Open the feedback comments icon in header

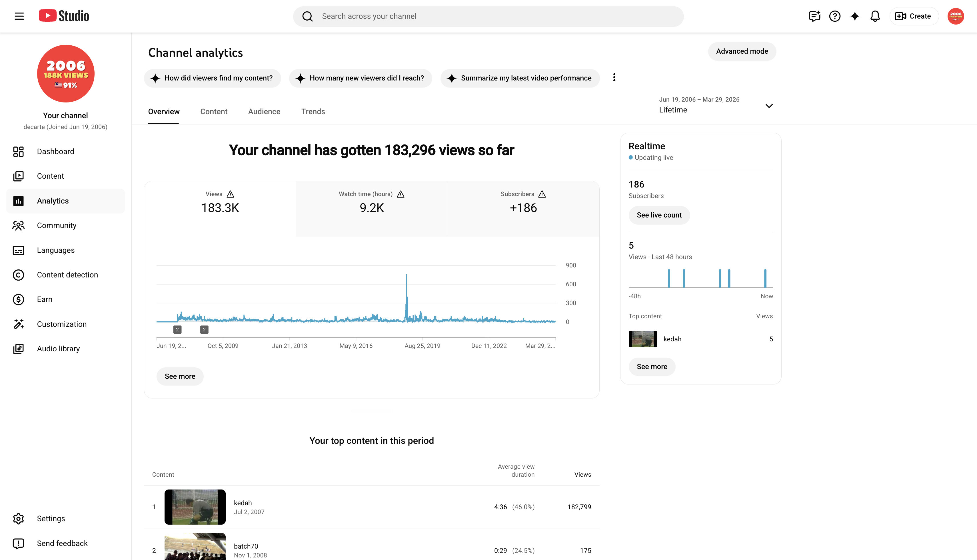tap(814, 16)
